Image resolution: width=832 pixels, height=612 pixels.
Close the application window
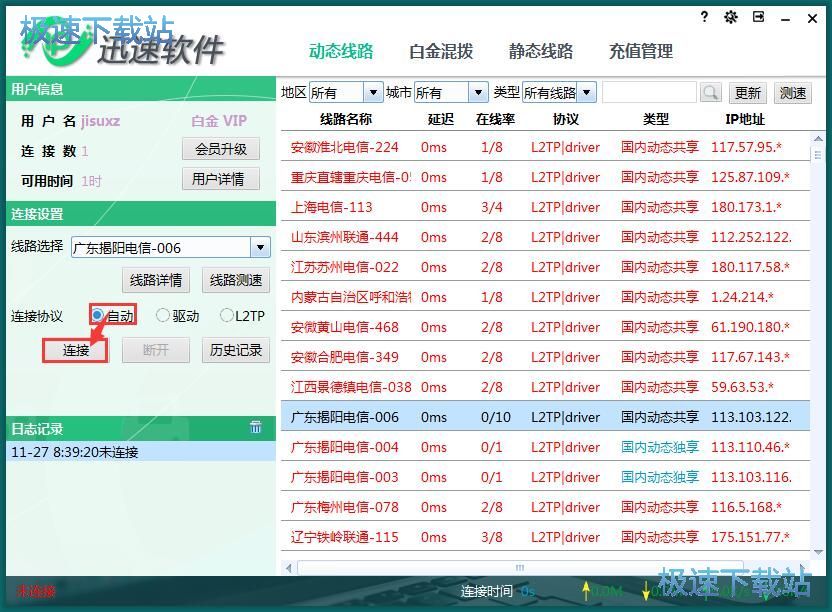(x=812, y=19)
